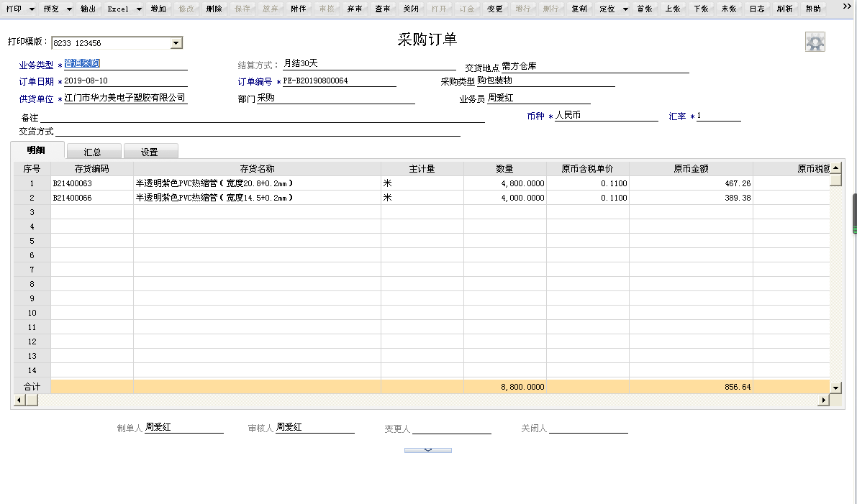
Task: Click the 订单编号 field PE-B20190800064
Action: point(339,81)
